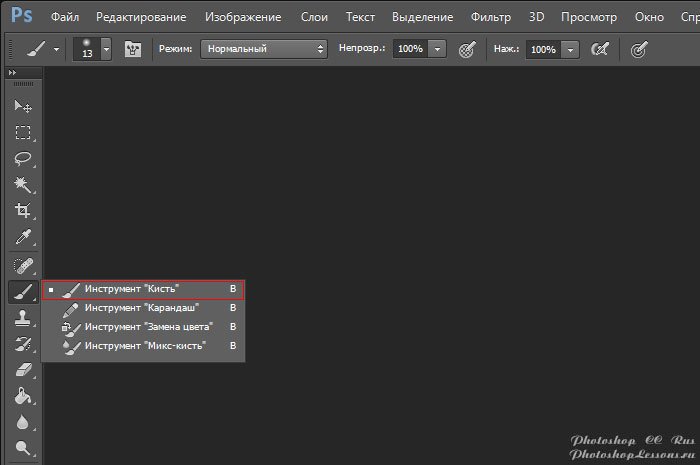This screenshot has width=700, height=465.
Task: Click the Наж. flow value field
Action: [543, 49]
